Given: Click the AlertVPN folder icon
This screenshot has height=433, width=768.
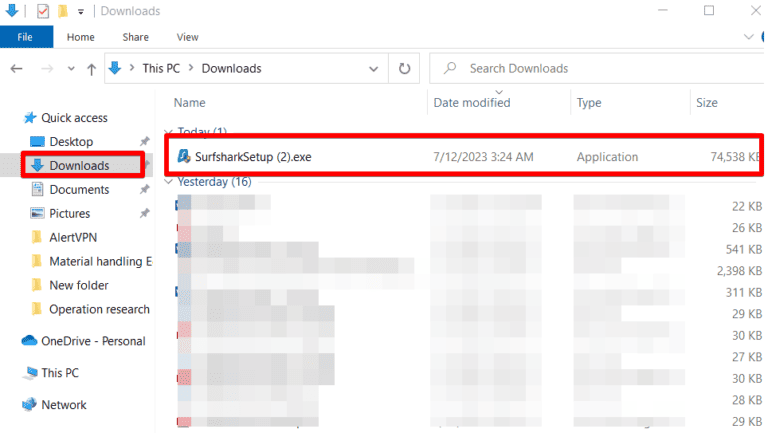Looking at the screenshot, I should [37, 237].
